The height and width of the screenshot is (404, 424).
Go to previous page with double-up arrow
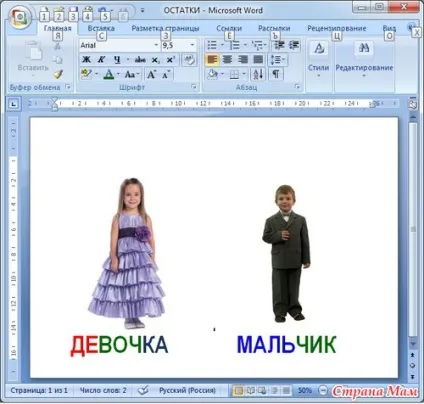[x=413, y=355]
